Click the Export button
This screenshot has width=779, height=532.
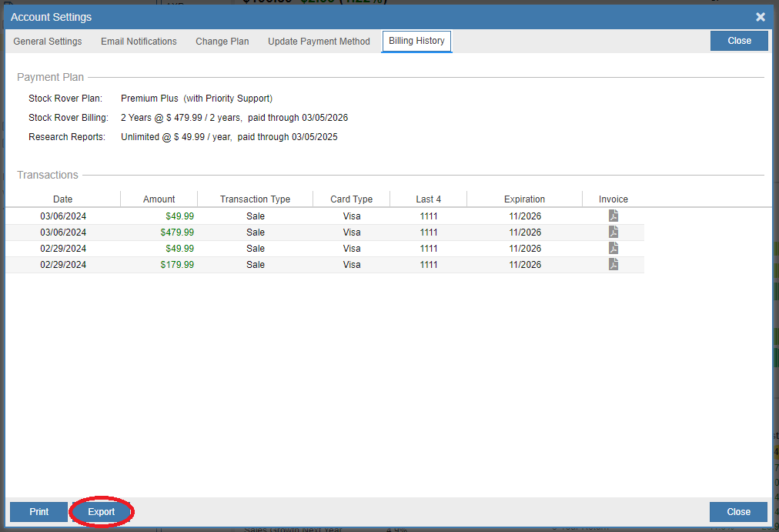pos(101,511)
